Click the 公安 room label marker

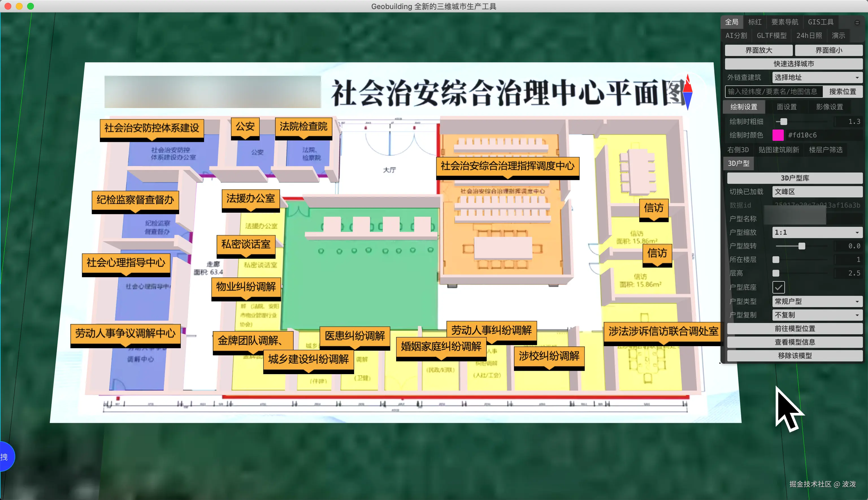245,127
